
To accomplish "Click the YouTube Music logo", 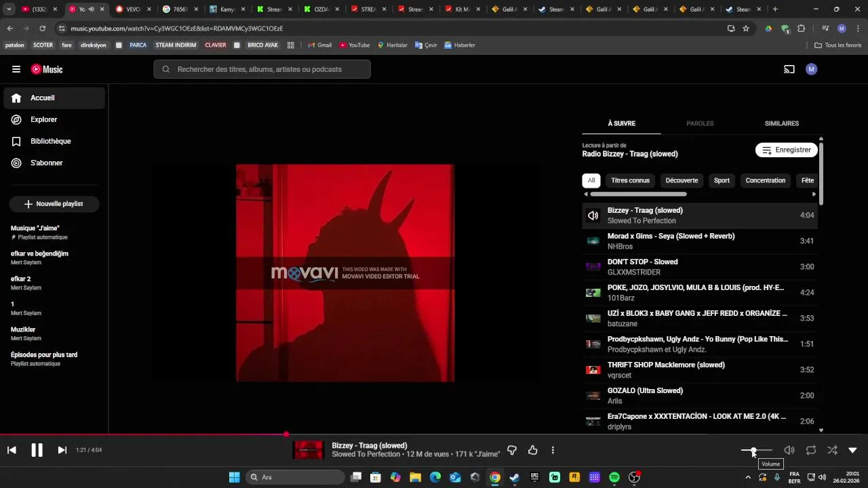I will (47, 69).
